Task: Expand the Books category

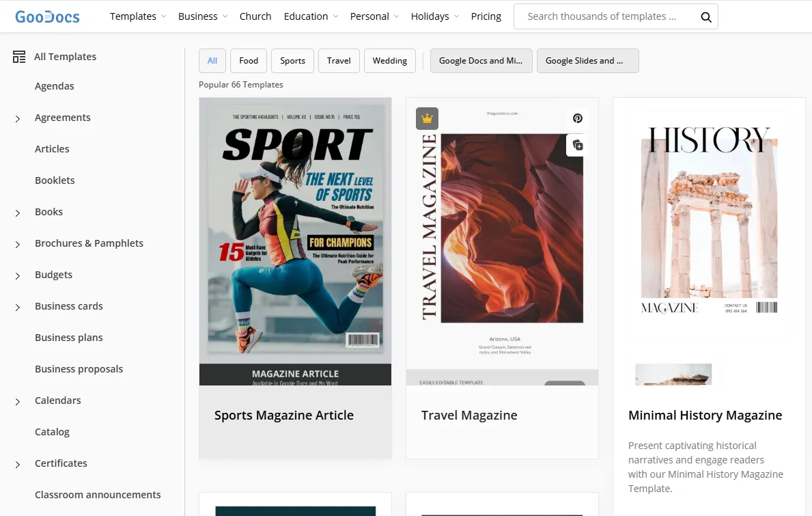Action: 18,213
